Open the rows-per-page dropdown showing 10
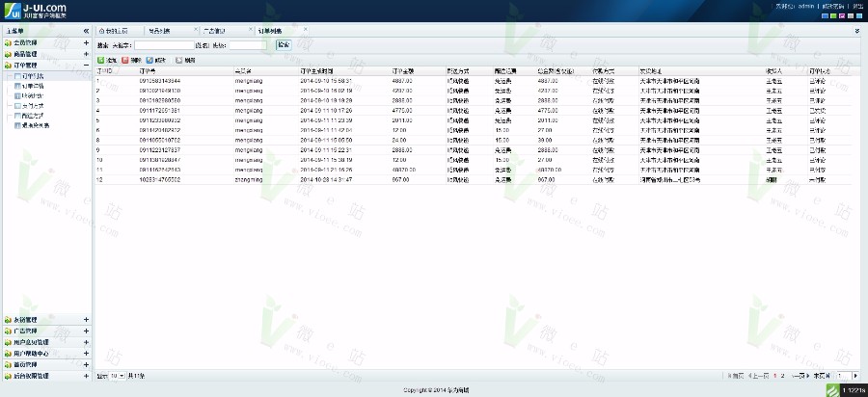 pyautogui.click(x=117, y=376)
